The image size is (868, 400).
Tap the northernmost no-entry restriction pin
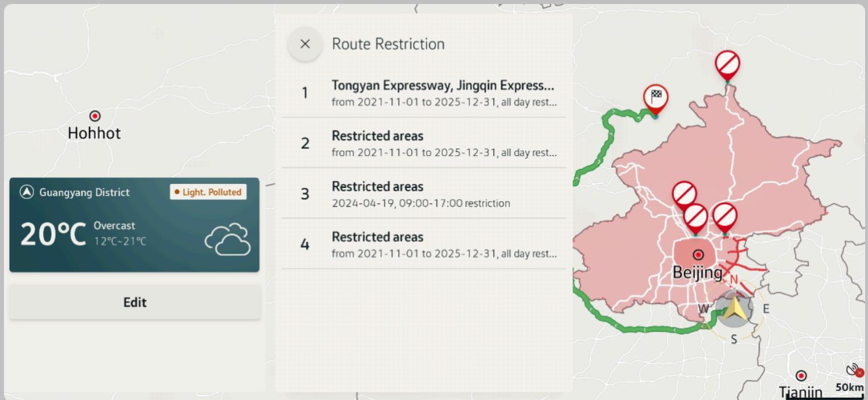pos(727,65)
